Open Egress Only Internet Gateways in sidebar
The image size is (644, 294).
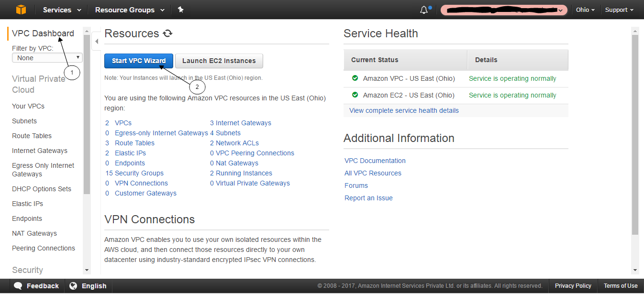tap(43, 170)
